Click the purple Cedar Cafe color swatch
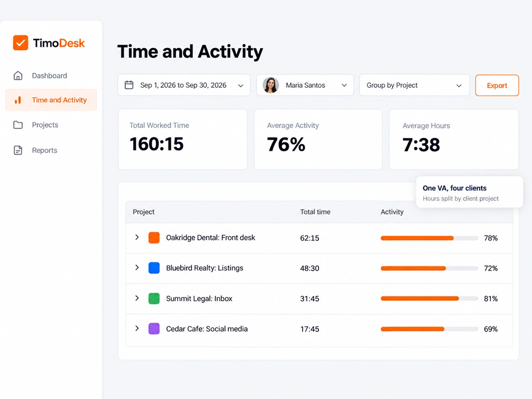This screenshot has width=532, height=399. tap(154, 329)
